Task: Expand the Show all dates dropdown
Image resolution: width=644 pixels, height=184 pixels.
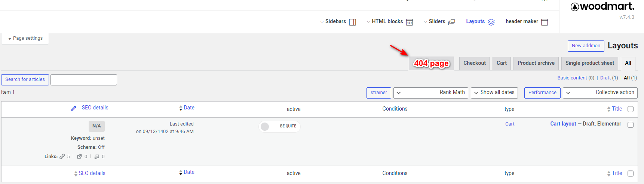Action: coord(494,93)
